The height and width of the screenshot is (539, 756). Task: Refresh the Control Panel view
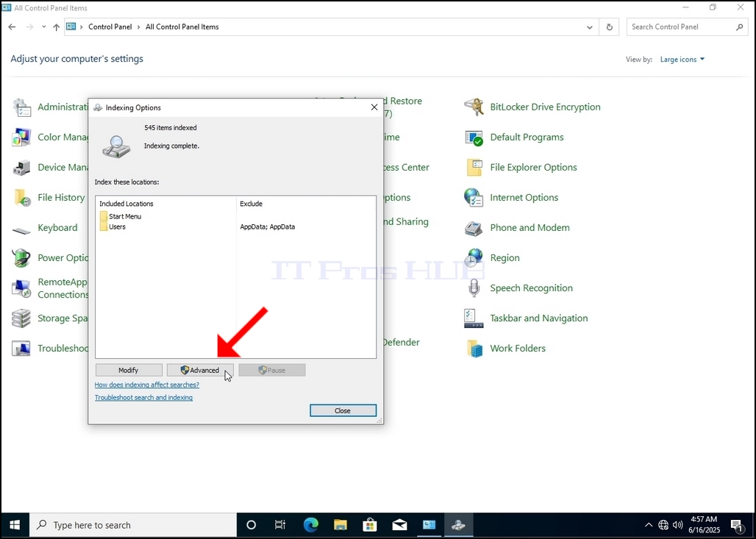point(610,27)
